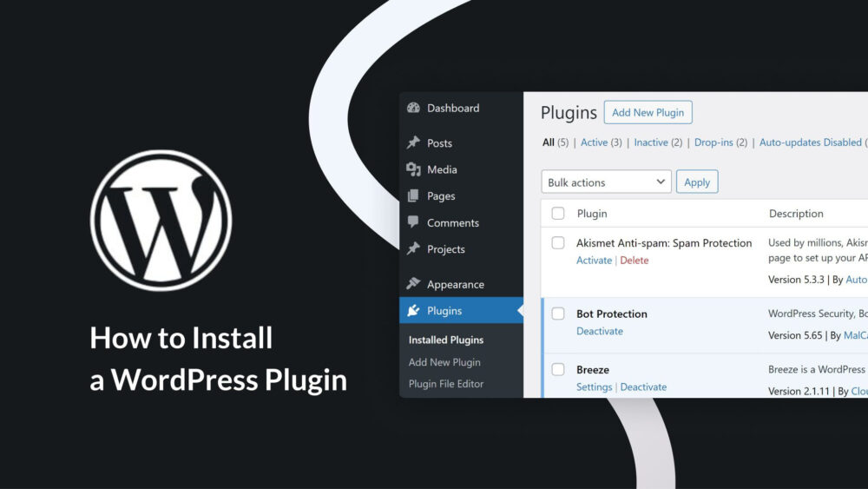
Task: Click the Description column header
Action: (x=796, y=213)
